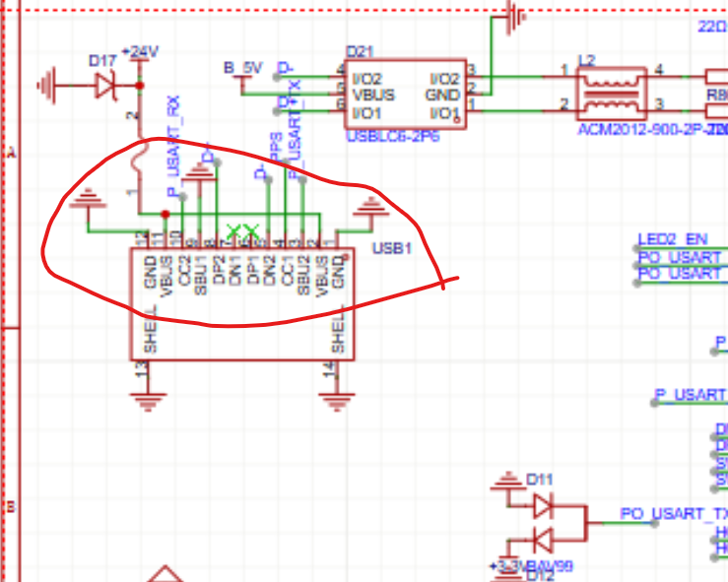Click the USB1 designator text
728x582 pixels.
[x=390, y=249]
